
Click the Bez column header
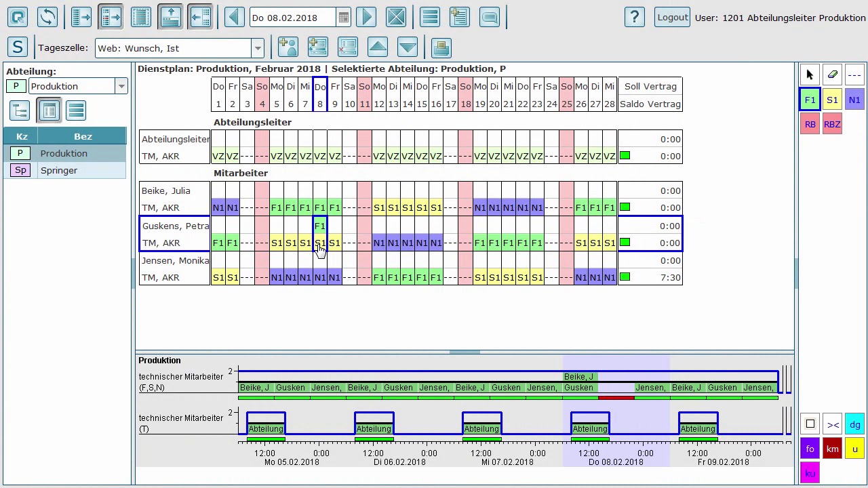pos(83,136)
